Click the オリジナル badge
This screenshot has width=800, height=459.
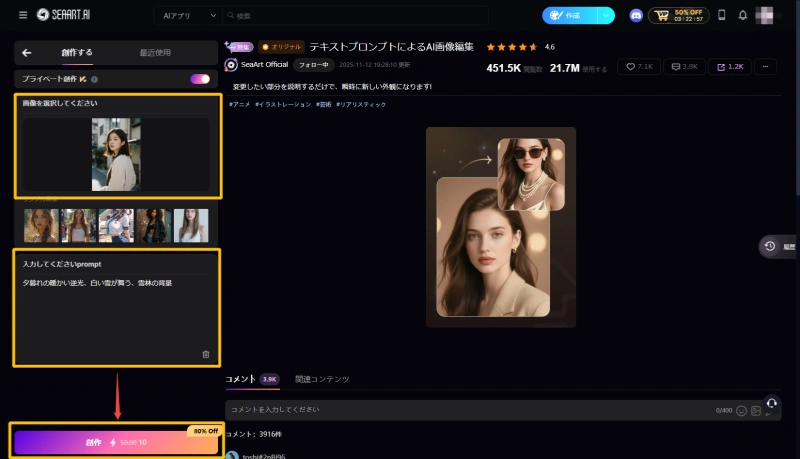pos(281,47)
